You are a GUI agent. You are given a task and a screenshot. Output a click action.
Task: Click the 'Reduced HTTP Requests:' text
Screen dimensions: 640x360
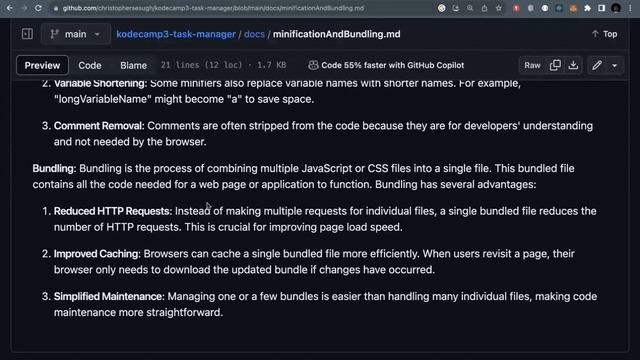point(113,211)
